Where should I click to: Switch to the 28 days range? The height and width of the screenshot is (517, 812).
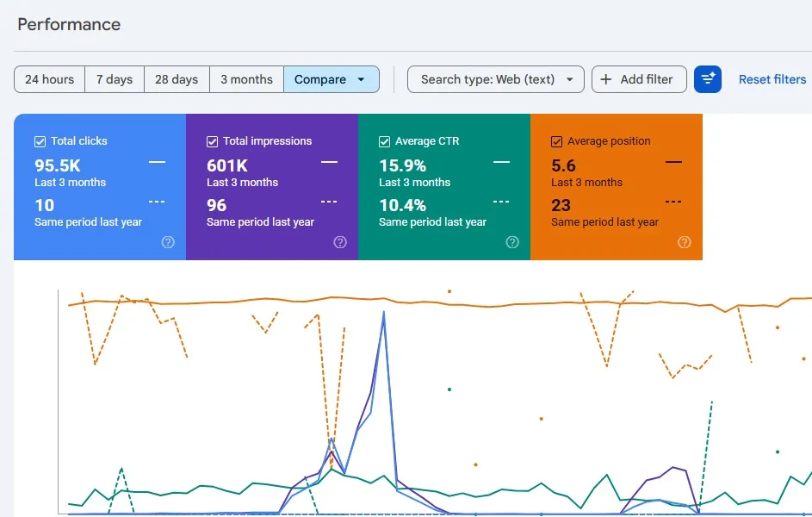[x=177, y=79]
